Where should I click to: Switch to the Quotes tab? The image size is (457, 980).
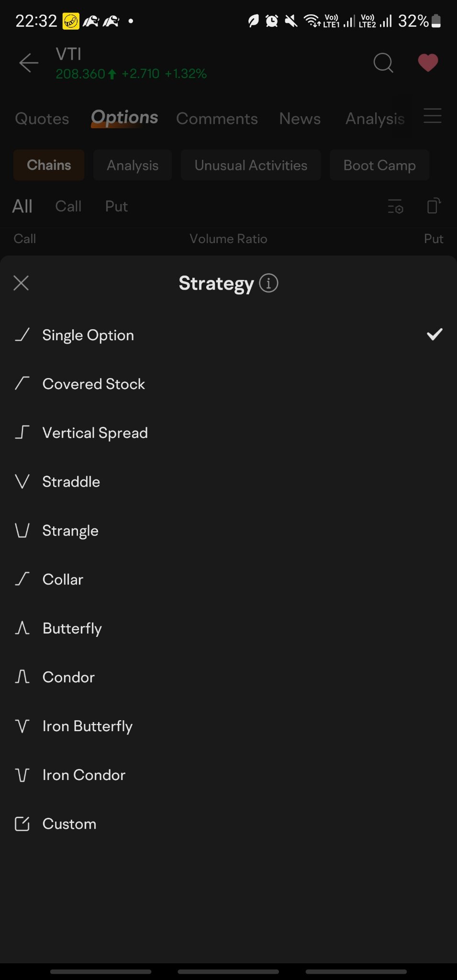point(42,119)
